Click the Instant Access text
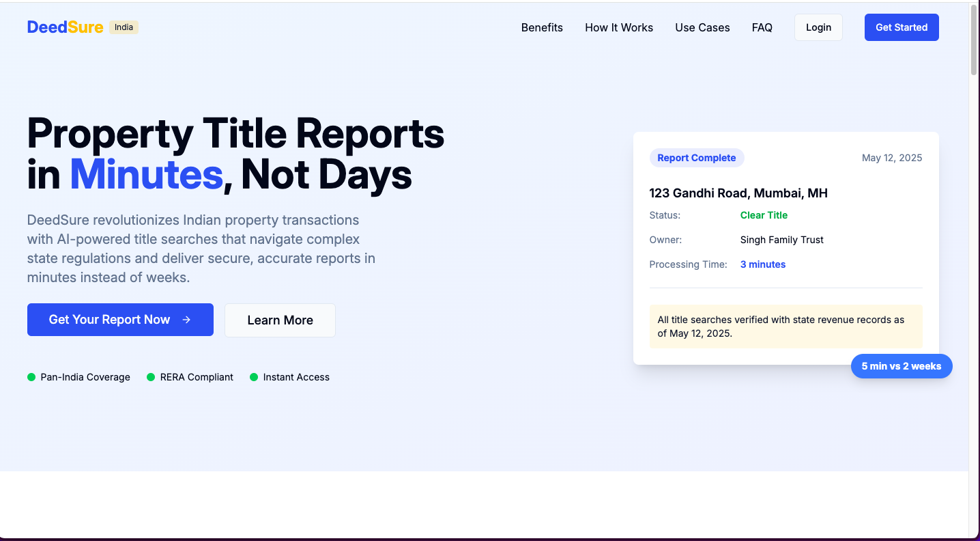Image resolution: width=980 pixels, height=541 pixels. (296, 377)
